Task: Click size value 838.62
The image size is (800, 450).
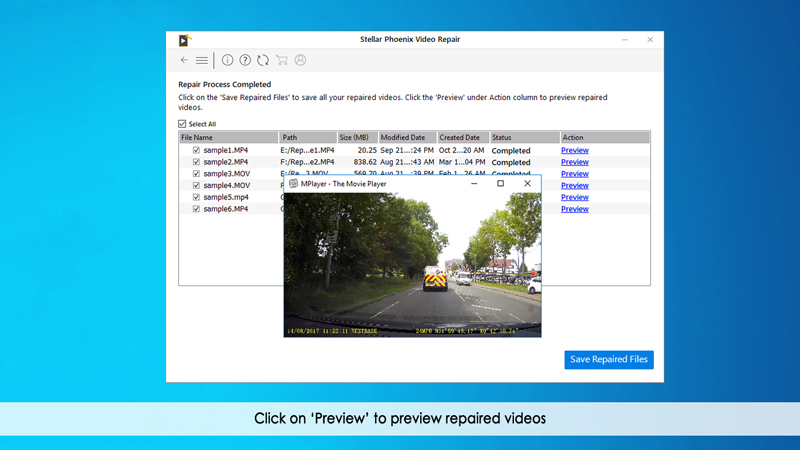Action: pyautogui.click(x=365, y=162)
